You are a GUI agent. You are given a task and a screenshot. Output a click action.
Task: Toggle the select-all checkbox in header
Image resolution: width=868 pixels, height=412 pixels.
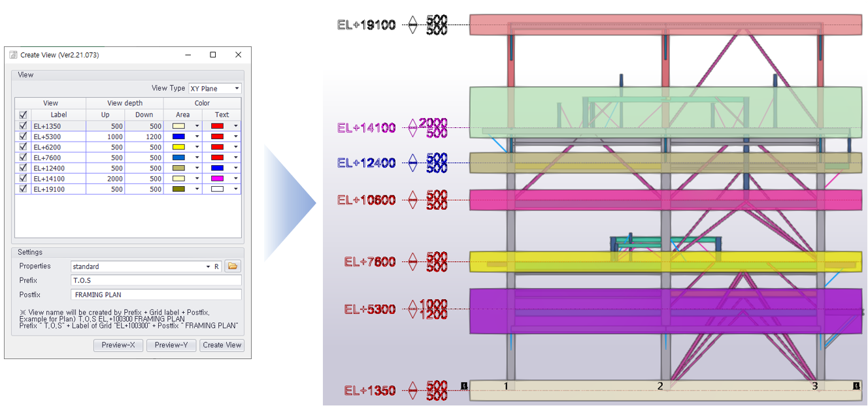click(24, 115)
